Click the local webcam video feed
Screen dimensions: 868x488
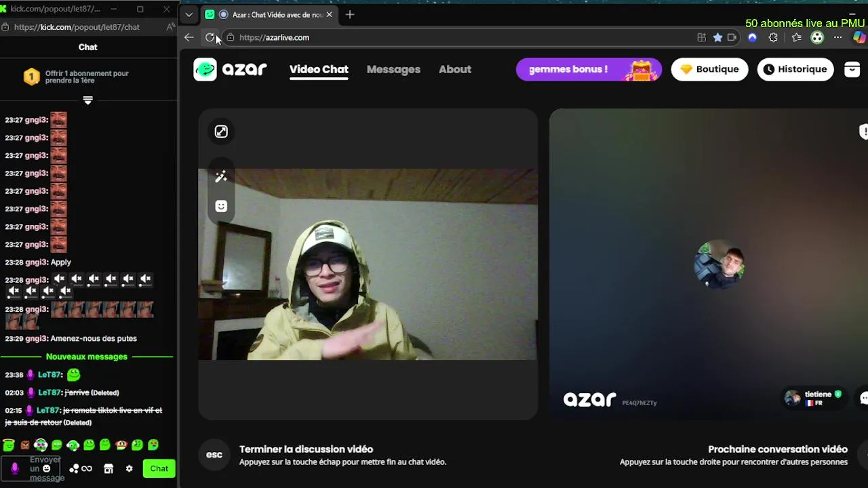pyautogui.click(x=368, y=264)
